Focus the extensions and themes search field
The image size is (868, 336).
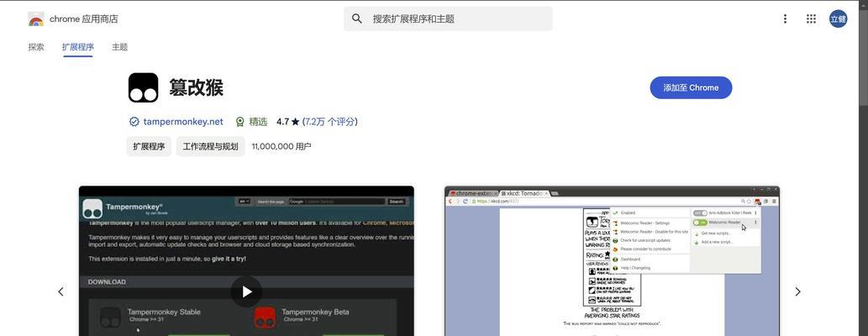click(448, 18)
